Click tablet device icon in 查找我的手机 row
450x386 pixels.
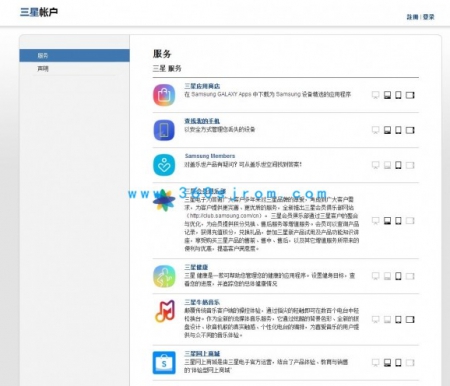click(410, 130)
